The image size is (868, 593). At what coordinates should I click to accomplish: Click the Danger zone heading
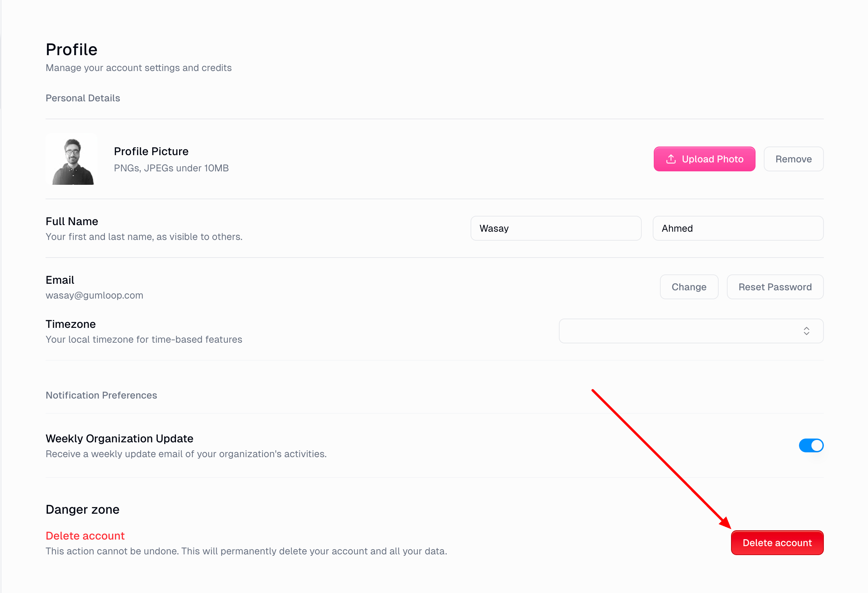point(82,510)
